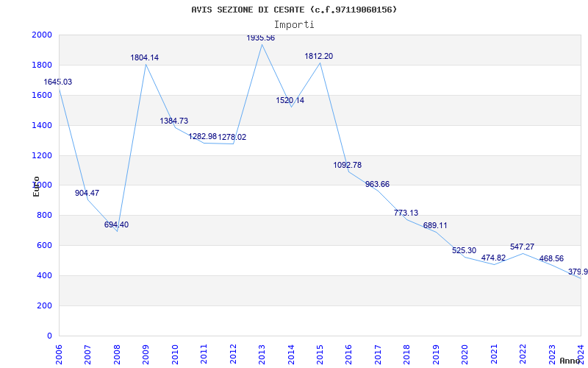Click the 525.30 data label

[x=465, y=250]
